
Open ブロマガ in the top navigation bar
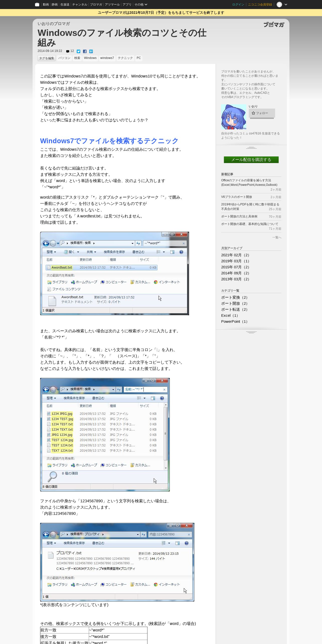click(x=96, y=5)
